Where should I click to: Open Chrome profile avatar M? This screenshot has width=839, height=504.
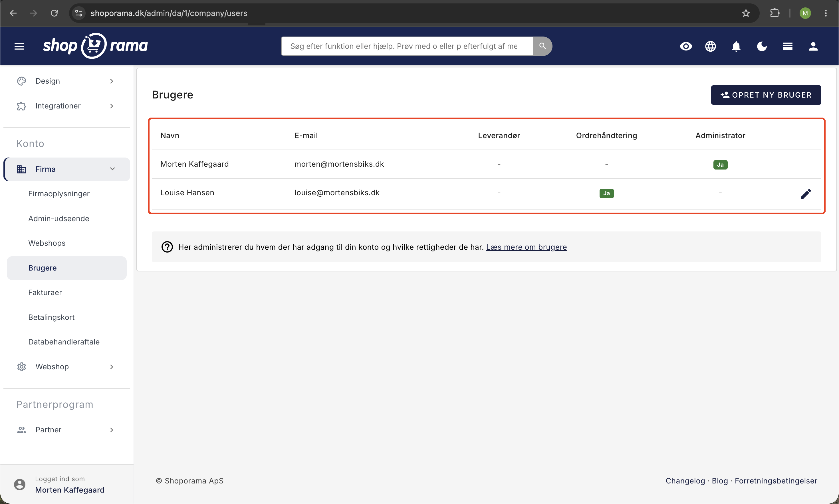point(805,13)
